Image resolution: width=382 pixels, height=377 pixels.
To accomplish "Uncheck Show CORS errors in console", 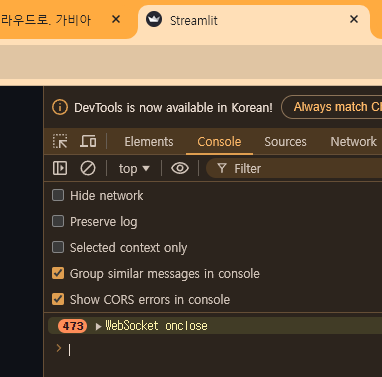I will click(x=58, y=299).
